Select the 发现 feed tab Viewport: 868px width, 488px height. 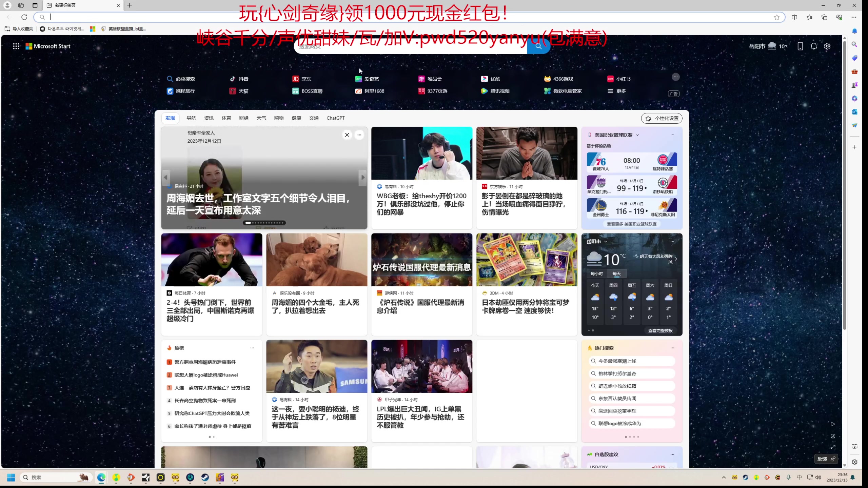[170, 118]
